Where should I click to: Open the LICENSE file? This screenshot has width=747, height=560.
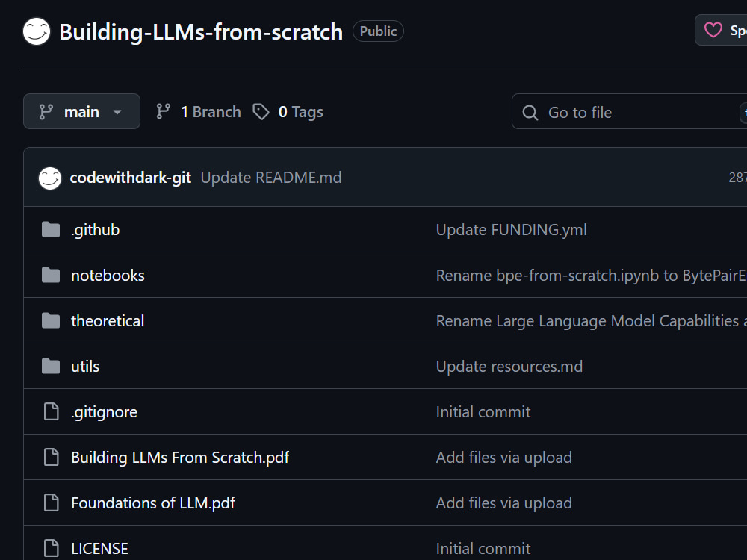(x=99, y=549)
